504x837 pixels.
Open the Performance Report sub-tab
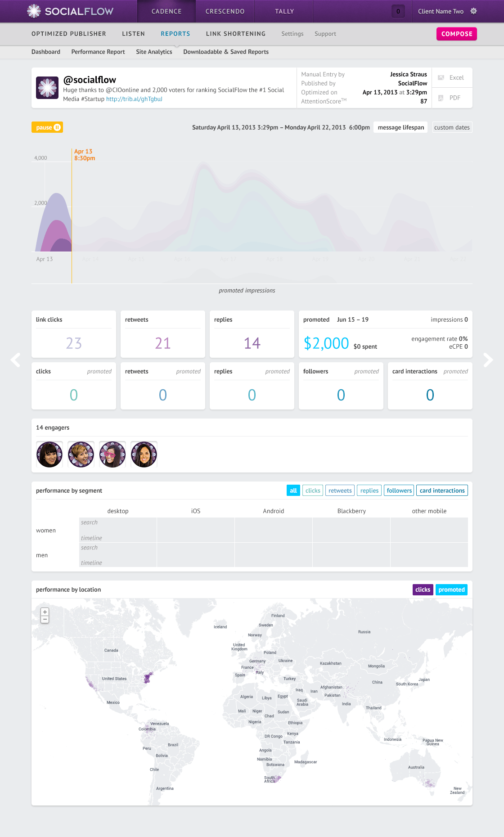[x=98, y=52]
